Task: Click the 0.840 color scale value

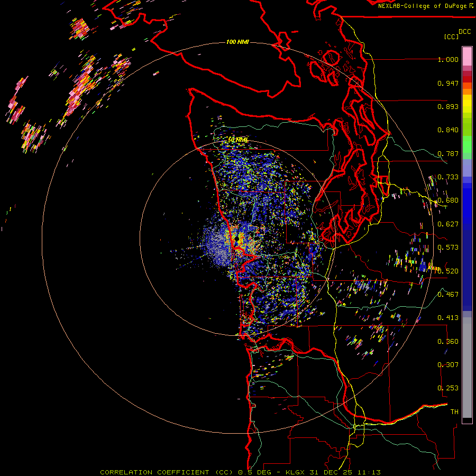Action: point(448,130)
